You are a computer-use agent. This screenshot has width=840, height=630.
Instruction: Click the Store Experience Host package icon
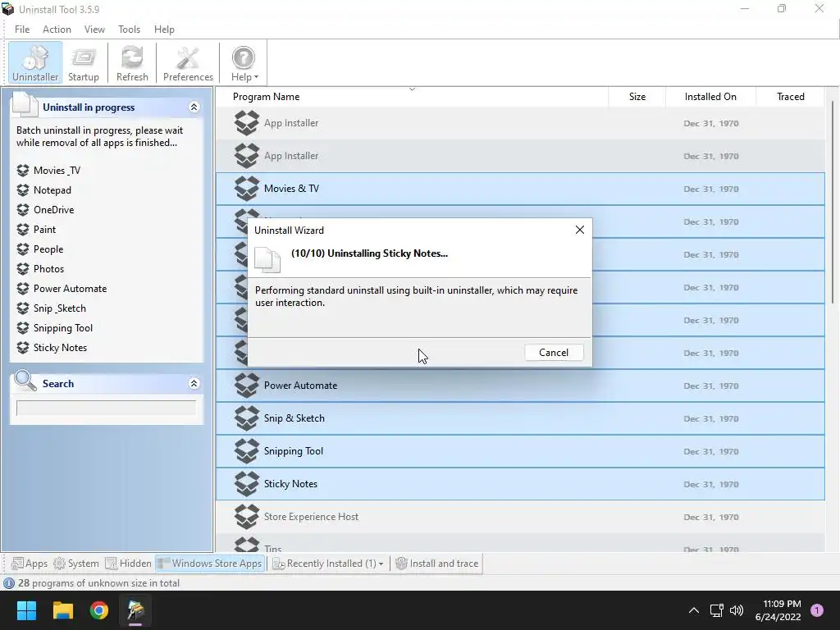246,517
